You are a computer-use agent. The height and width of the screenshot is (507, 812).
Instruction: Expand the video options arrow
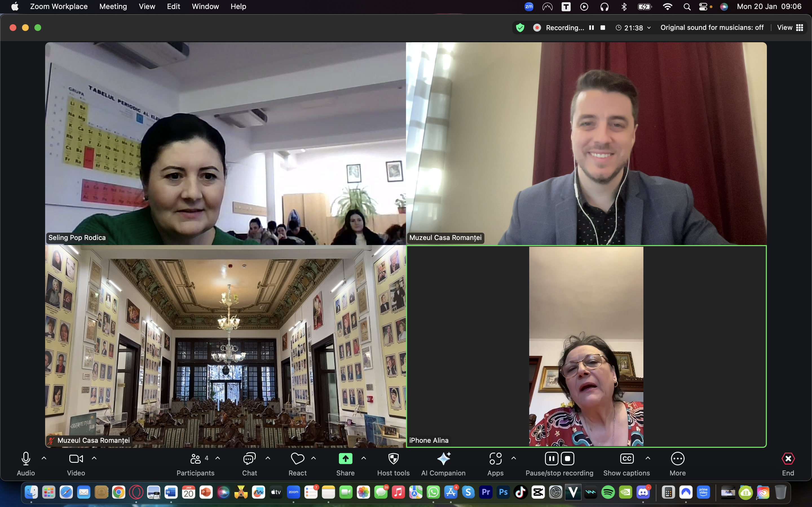[94, 458]
